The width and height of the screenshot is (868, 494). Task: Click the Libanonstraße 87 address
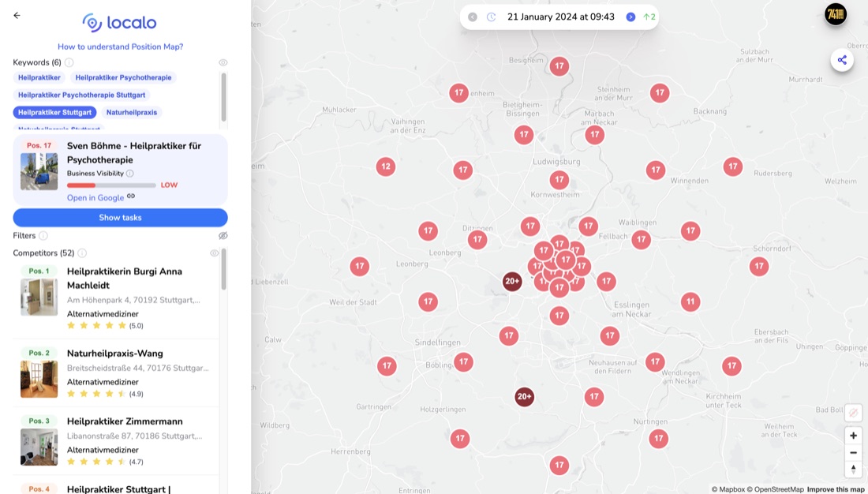[134, 436]
